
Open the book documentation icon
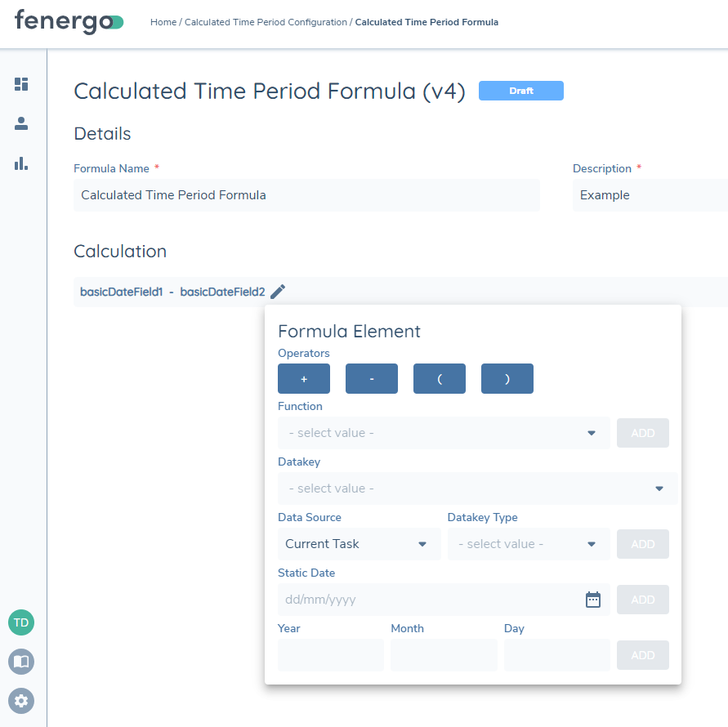click(21, 662)
